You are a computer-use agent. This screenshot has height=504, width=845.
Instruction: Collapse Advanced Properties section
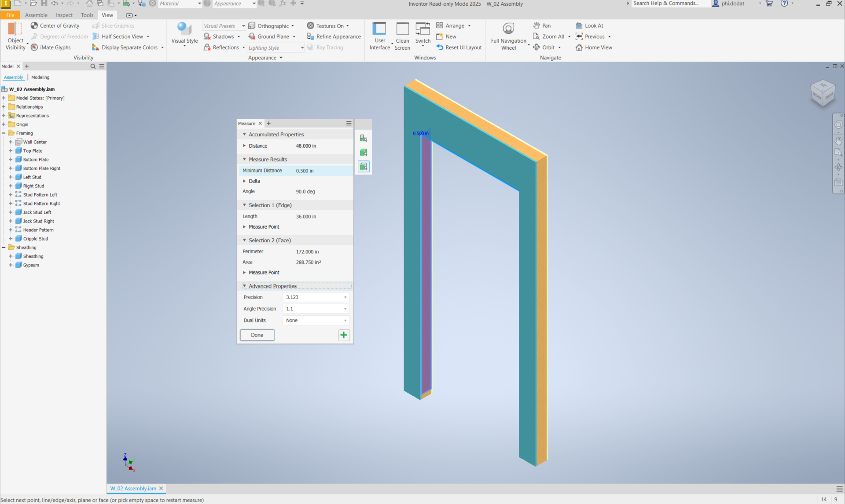tap(244, 286)
